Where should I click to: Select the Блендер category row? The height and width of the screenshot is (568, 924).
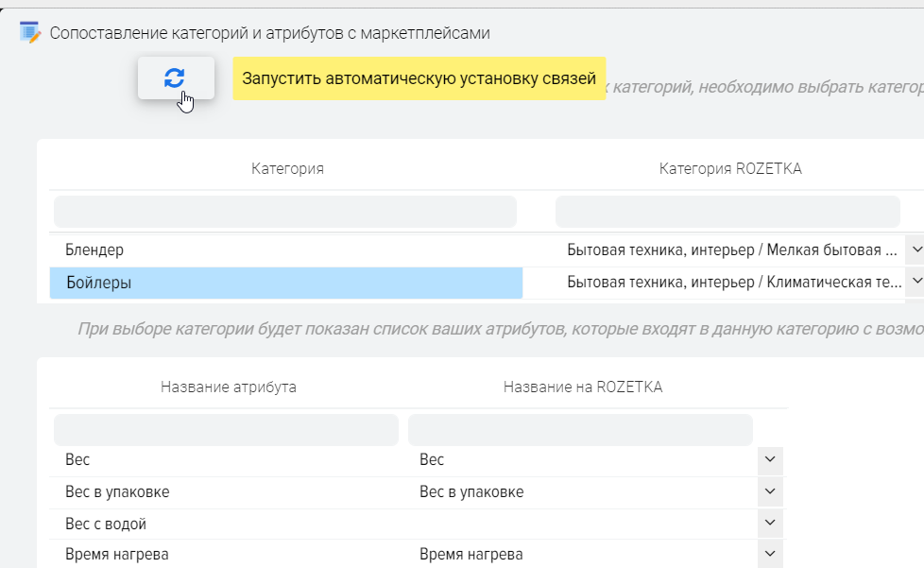(285, 250)
